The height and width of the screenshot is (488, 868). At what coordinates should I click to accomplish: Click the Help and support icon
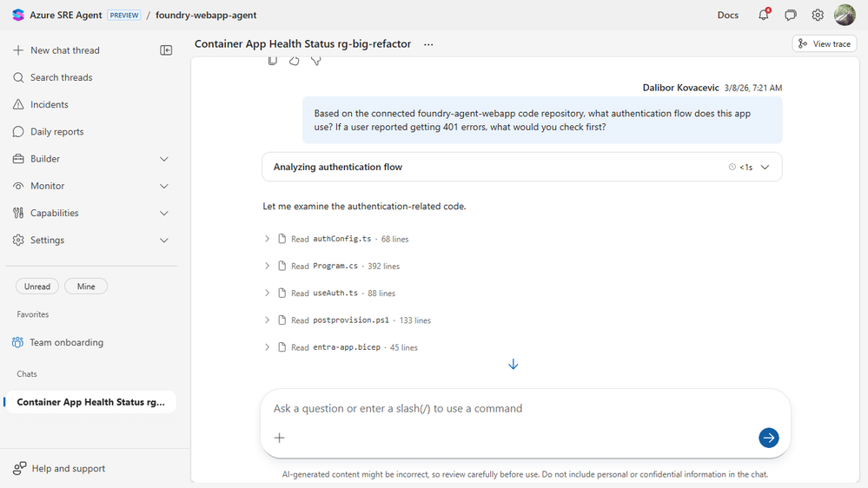point(19,469)
